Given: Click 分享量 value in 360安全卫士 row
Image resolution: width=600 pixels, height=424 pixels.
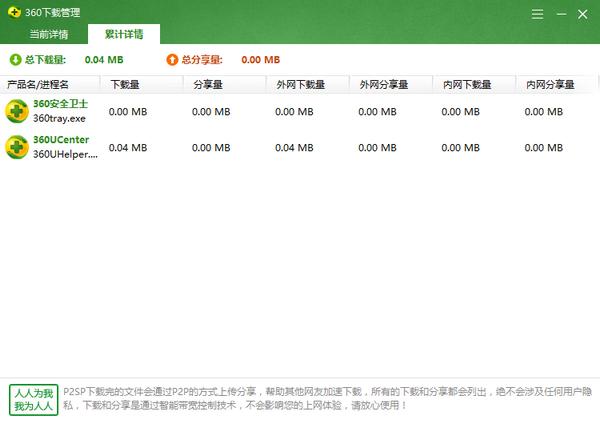Looking at the screenshot, I should 211,112.
